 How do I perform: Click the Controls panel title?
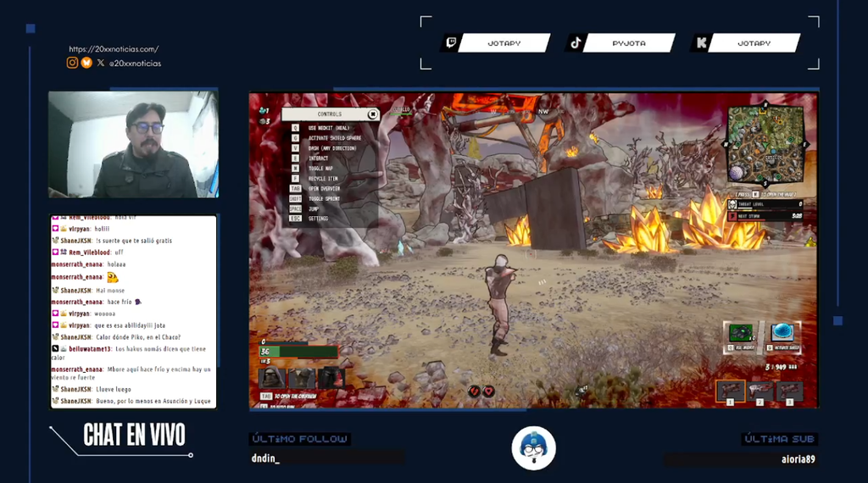pyautogui.click(x=330, y=114)
